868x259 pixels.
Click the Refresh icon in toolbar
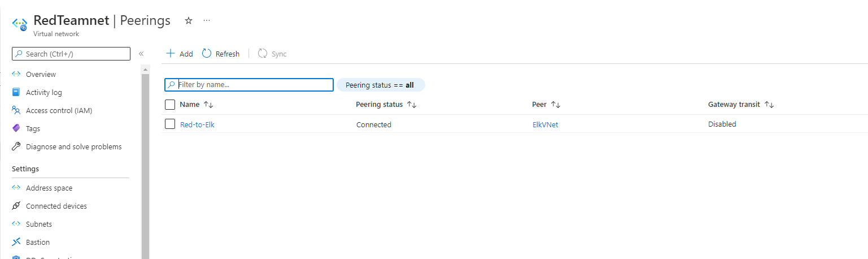point(207,54)
